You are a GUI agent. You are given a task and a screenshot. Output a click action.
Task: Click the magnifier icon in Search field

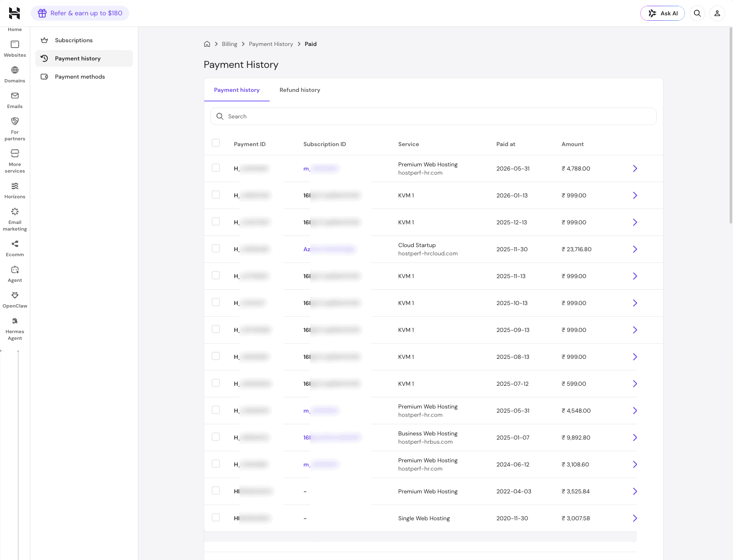[220, 116]
